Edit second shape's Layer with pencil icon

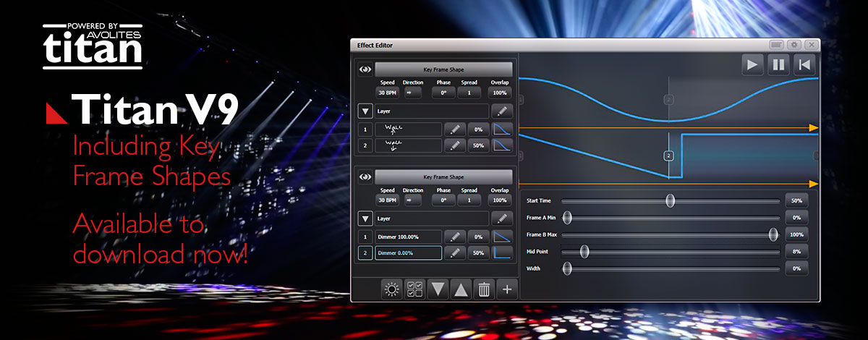tap(502, 218)
